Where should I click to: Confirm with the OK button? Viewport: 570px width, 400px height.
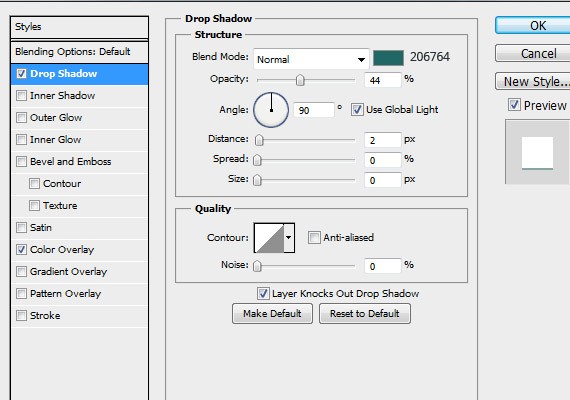coord(533,26)
